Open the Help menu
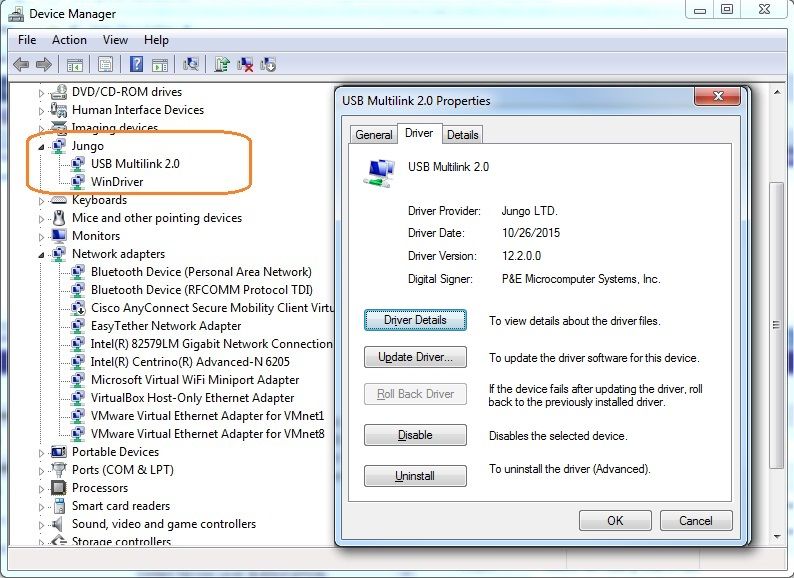 156,40
